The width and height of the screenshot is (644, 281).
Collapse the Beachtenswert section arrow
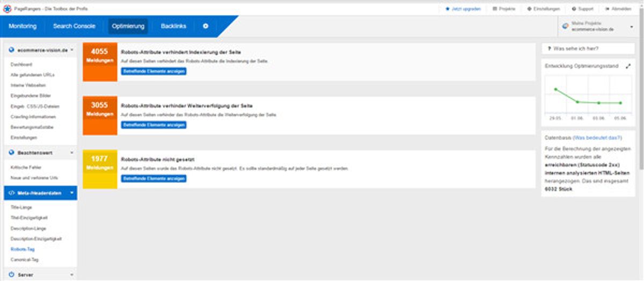coord(71,153)
